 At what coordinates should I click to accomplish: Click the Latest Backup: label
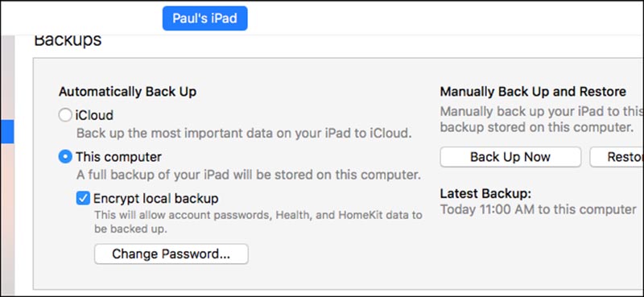tap(486, 193)
